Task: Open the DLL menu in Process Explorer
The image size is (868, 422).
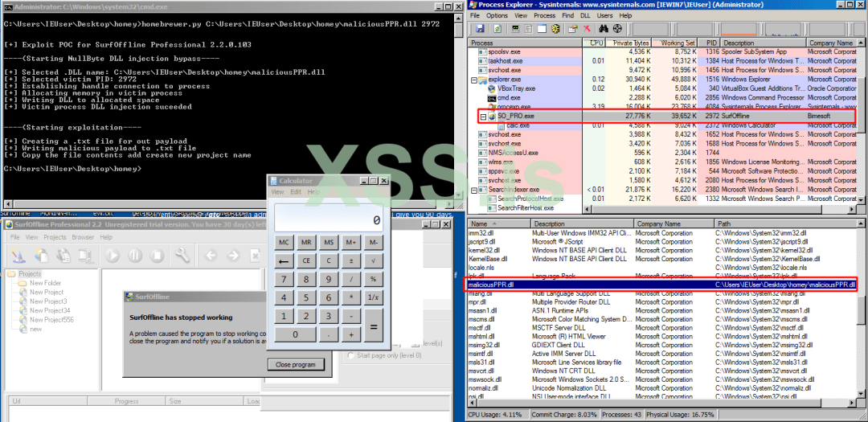Action: point(583,15)
